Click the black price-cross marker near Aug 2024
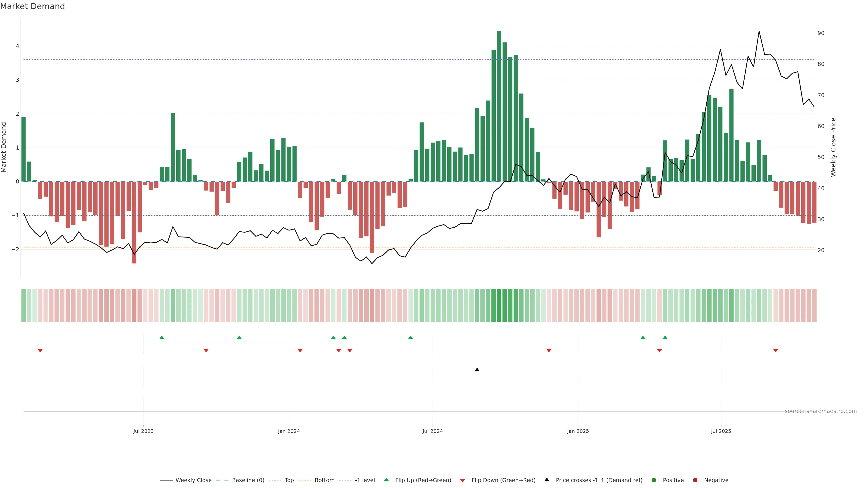Viewport: 868px width, 488px height. coord(477,370)
